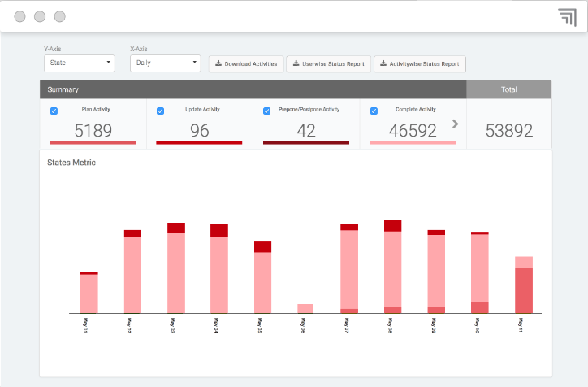Viewport: 588px width, 387px height.
Task: Toggle the Update Activity checkbox
Action: (160, 111)
